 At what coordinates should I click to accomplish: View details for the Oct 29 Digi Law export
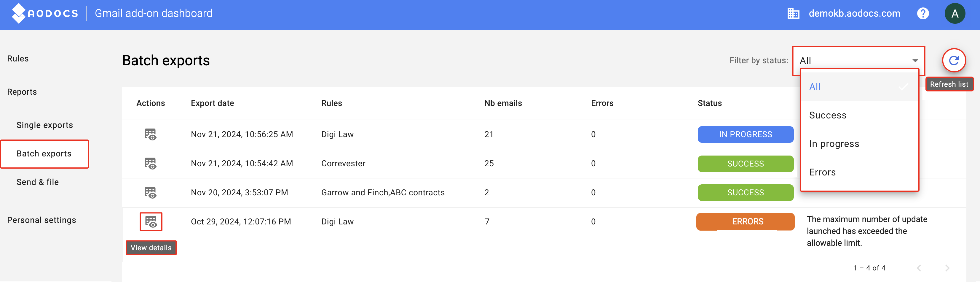tap(151, 221)
